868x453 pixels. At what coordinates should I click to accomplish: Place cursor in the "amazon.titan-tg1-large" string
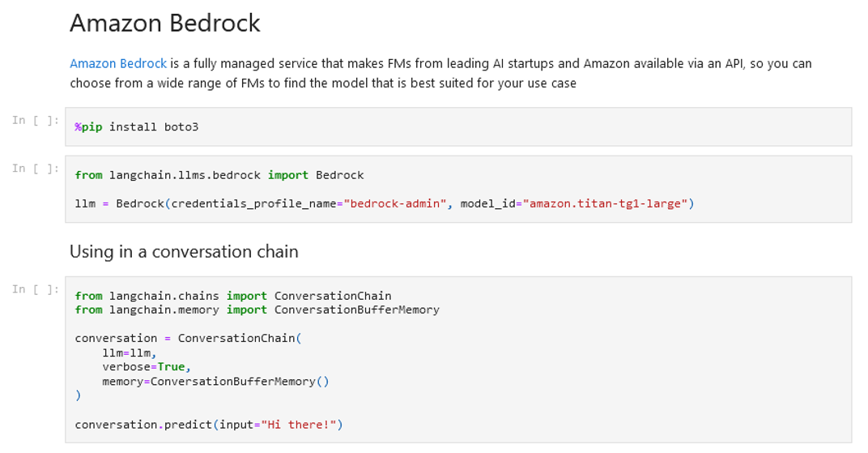(606, 203)
